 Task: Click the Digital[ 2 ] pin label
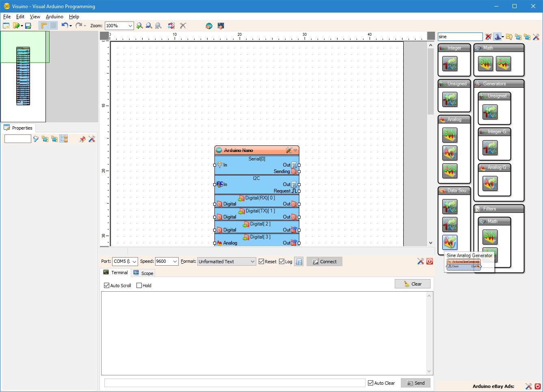[260, 224]
